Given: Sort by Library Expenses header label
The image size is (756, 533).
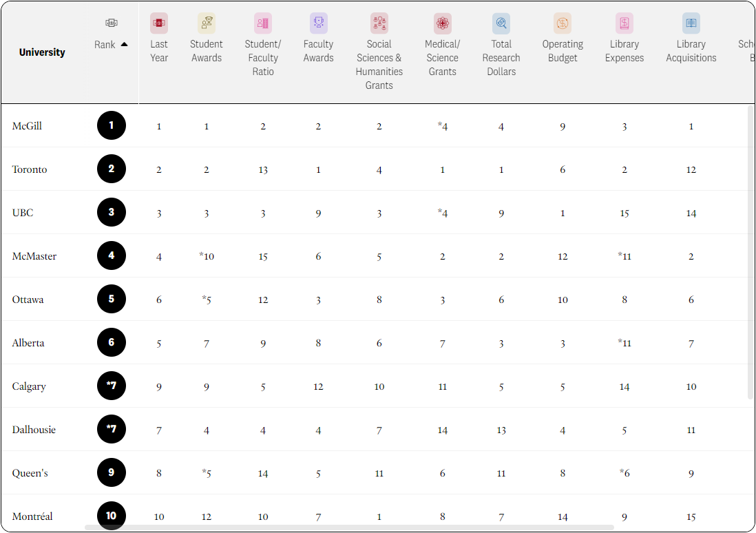Looking at the screenshot, I should pos(624,51).
